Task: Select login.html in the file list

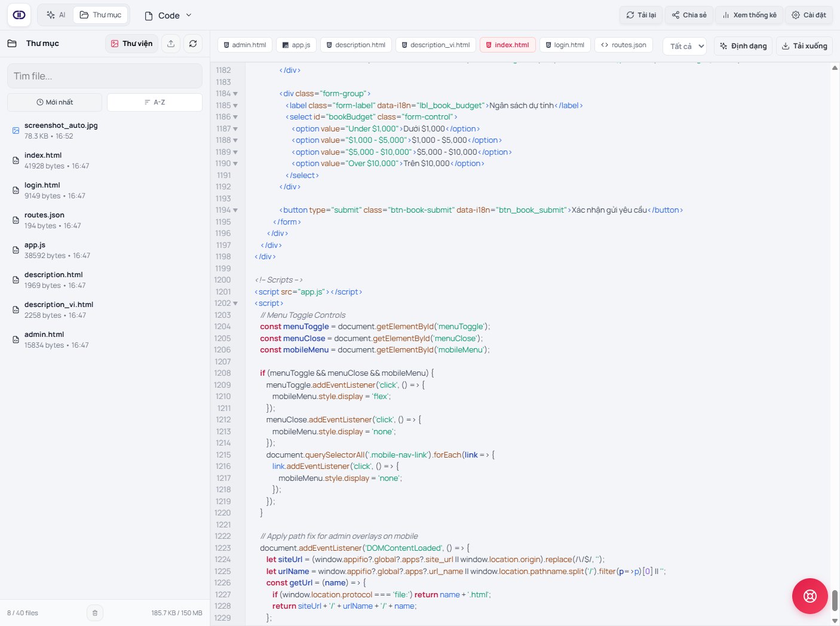Action: pyautogui.click(x=105, y=190)
